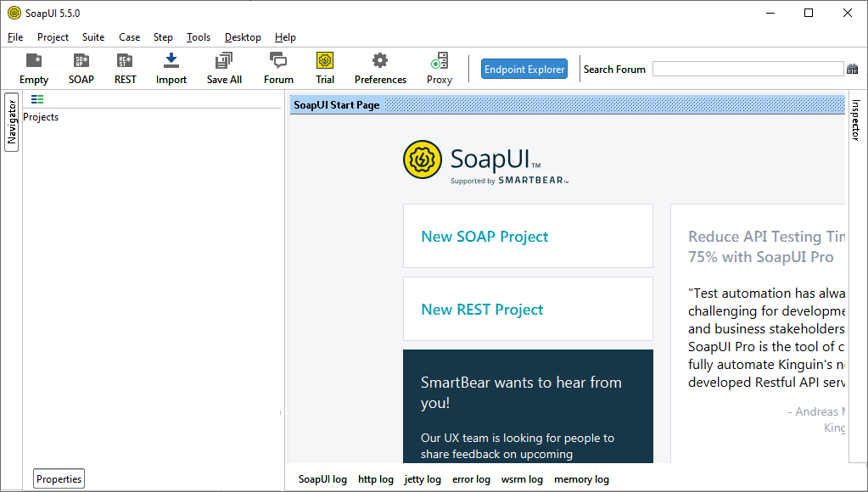Import a project using Import icon
The height and width of the screenshot is (492, 868).
click(171, 68)
